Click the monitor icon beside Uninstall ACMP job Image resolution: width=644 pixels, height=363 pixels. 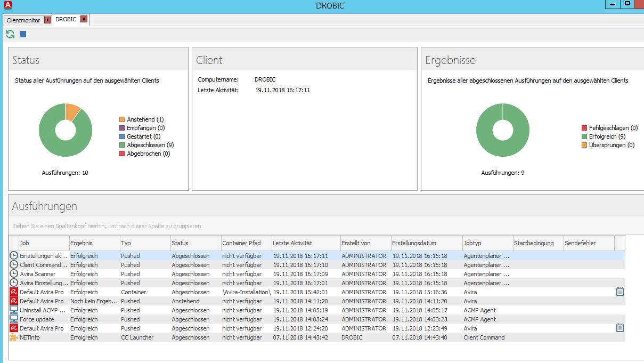[x=14, y=310]
